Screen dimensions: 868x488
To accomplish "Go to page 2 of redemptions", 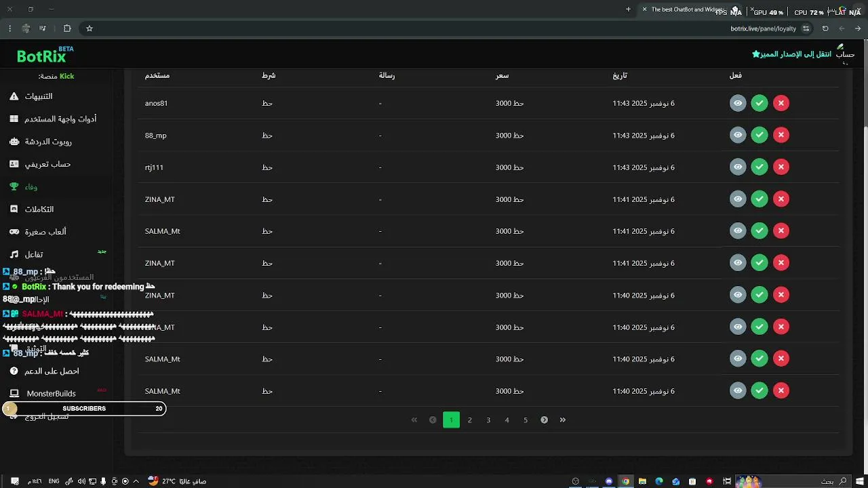I will 469,420.
